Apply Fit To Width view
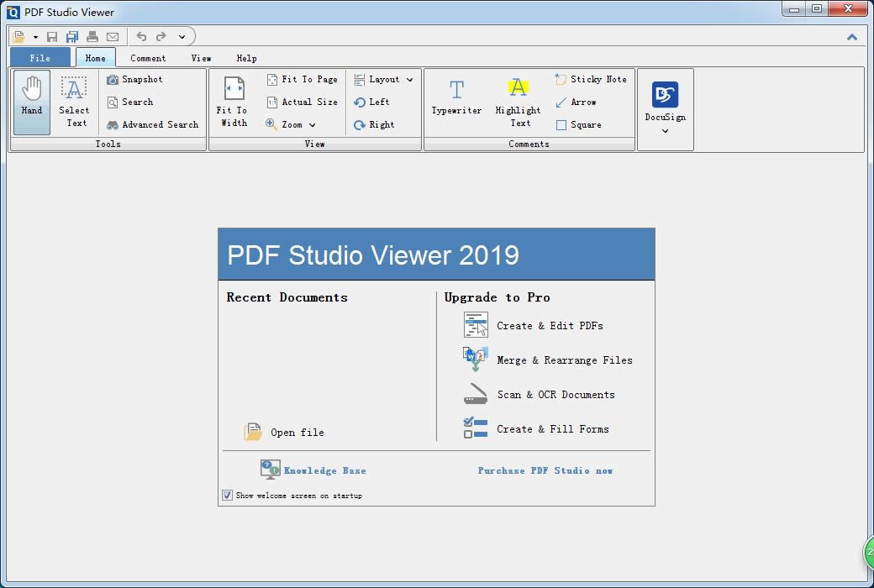This screenshot has width=874, height=588. (x=234, y=102)
